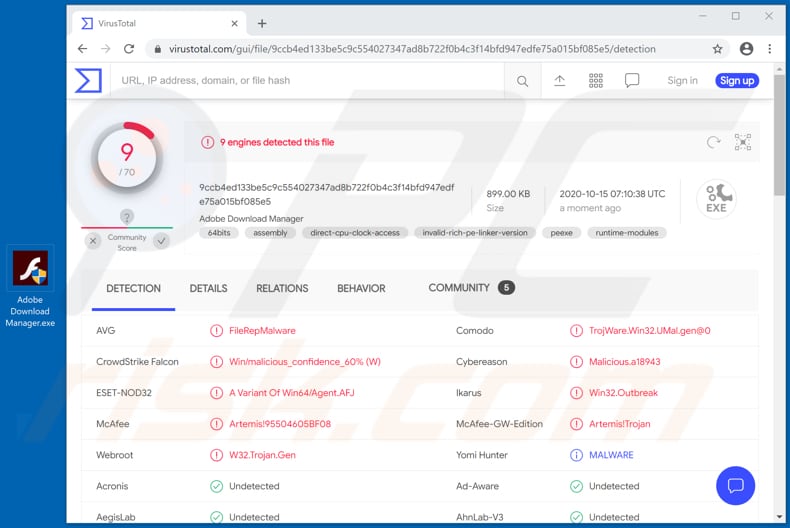This screenshot has width=790, height=528.
Task: Click the EXE file type icon
Action: [716, 199]
